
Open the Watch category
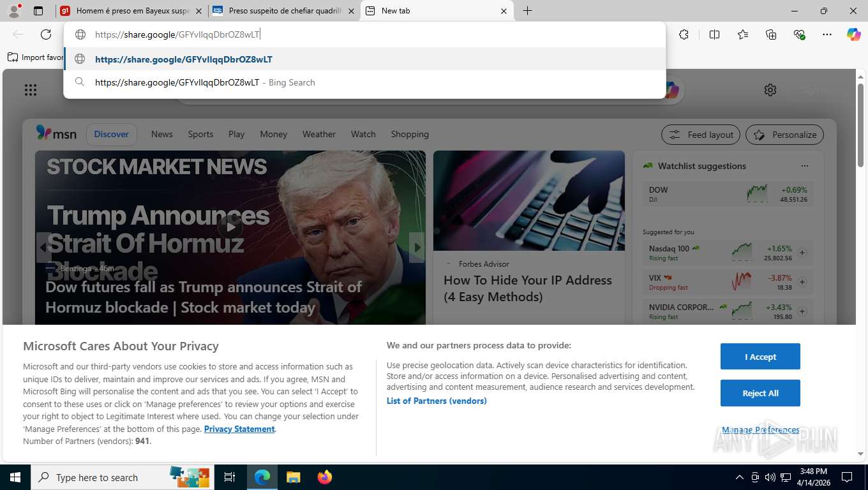(x=363, y=134)
